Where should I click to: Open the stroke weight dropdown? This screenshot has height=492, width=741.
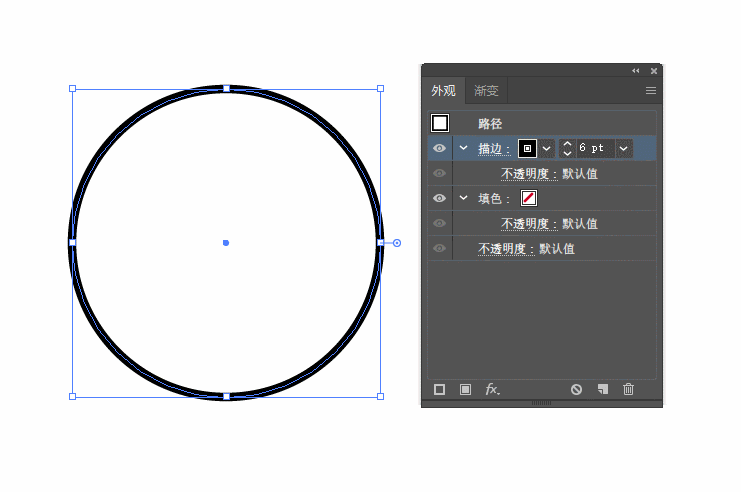tap(624, 148)
